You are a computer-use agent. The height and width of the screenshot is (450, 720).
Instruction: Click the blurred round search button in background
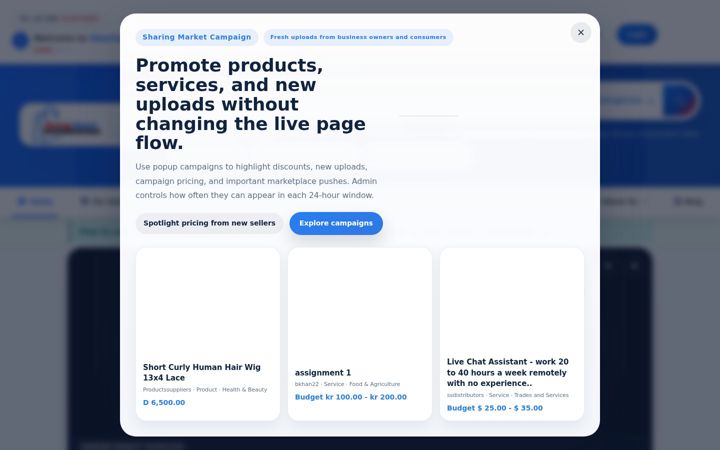pos(681,101)
